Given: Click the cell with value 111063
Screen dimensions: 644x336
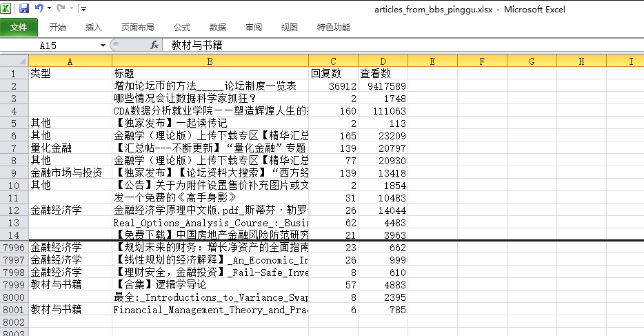Looking at the screenshot, I should [383, 111].
